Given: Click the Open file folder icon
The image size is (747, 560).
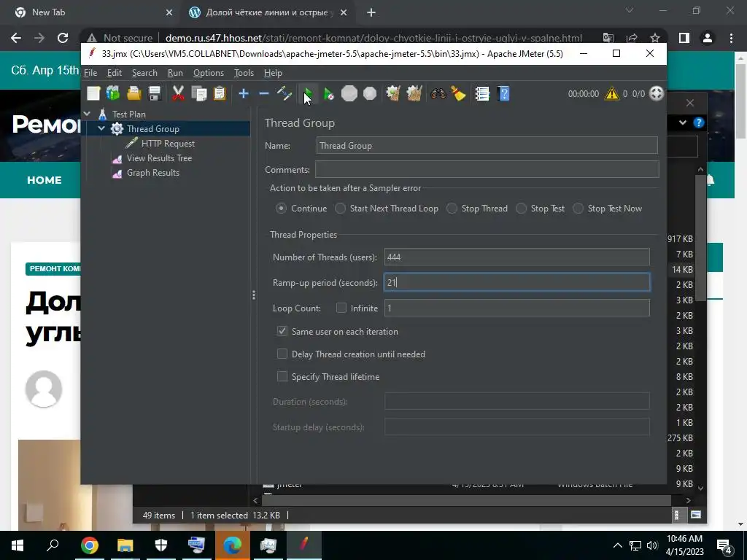Looking at the screenshot, I should point(134,93).
